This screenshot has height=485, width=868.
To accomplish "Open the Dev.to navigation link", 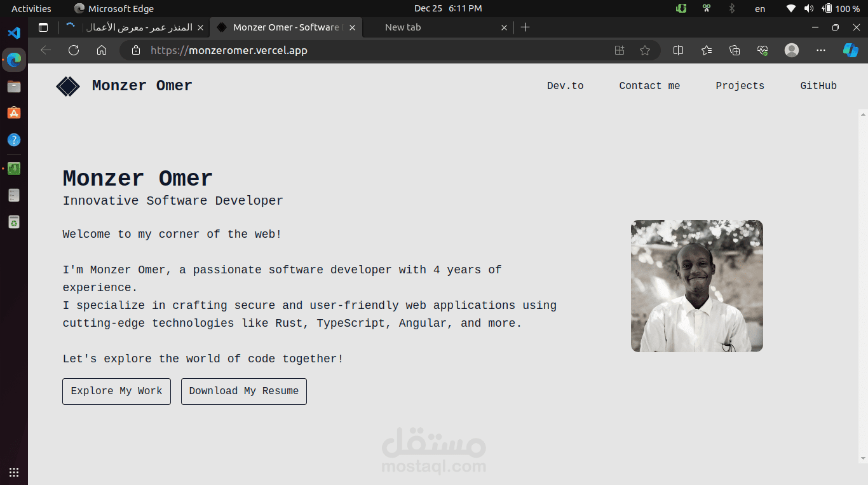I will [565, 86].
